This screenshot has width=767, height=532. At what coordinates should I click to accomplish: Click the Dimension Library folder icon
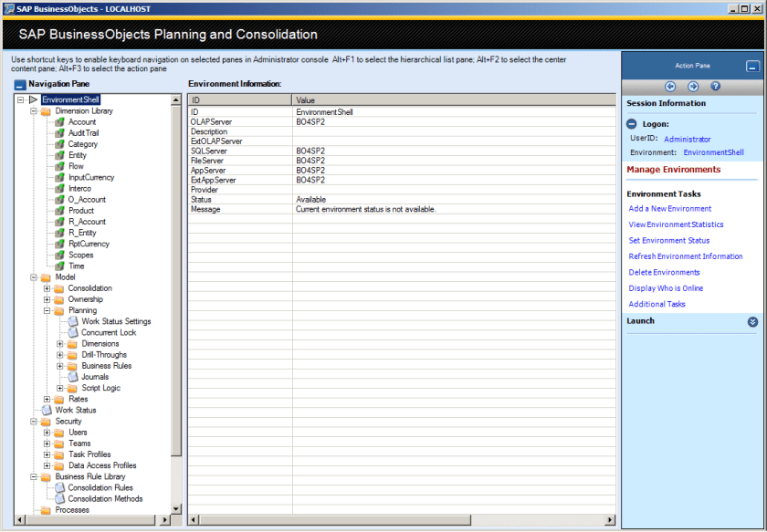pyautogui.click(x=46, y=111)
